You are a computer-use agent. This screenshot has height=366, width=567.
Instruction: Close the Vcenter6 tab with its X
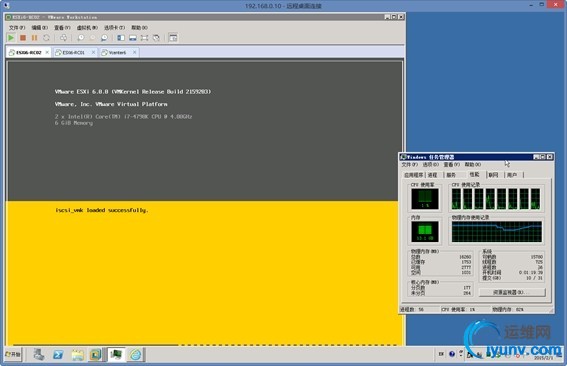pyautogui.click(x=135, y=52)
